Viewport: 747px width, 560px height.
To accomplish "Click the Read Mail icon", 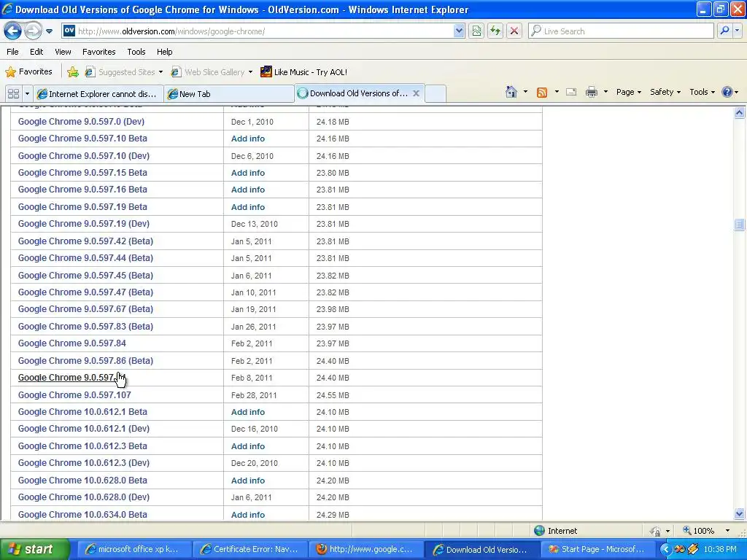I will 571,93.
